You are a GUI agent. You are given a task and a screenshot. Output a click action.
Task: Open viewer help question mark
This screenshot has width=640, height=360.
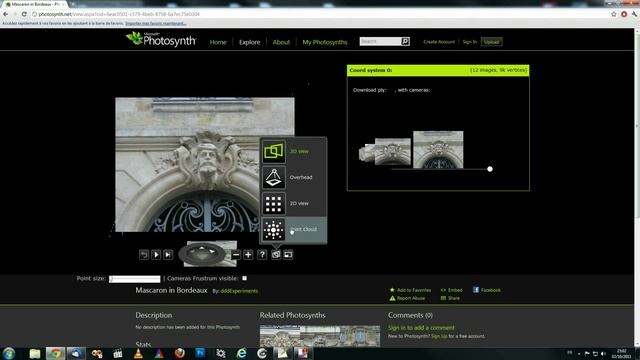[x=262, y=255]
